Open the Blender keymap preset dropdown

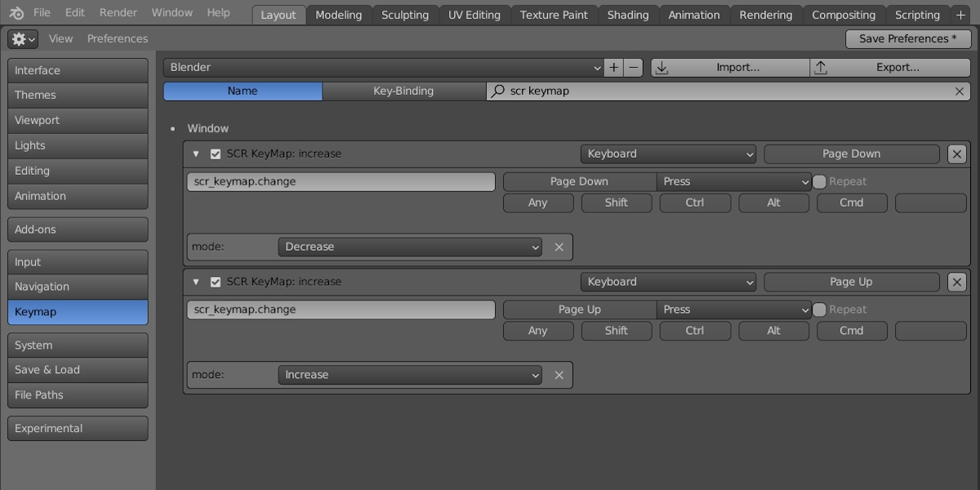(384, 67)
